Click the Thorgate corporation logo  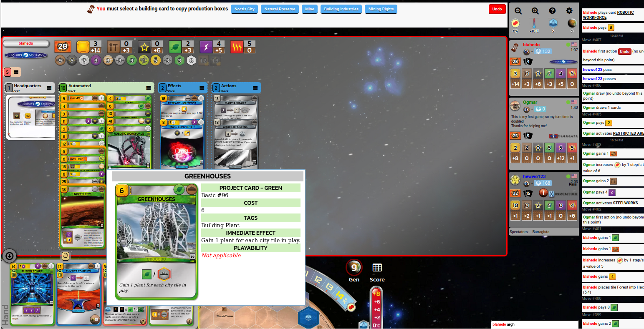[x=563, y=136]
